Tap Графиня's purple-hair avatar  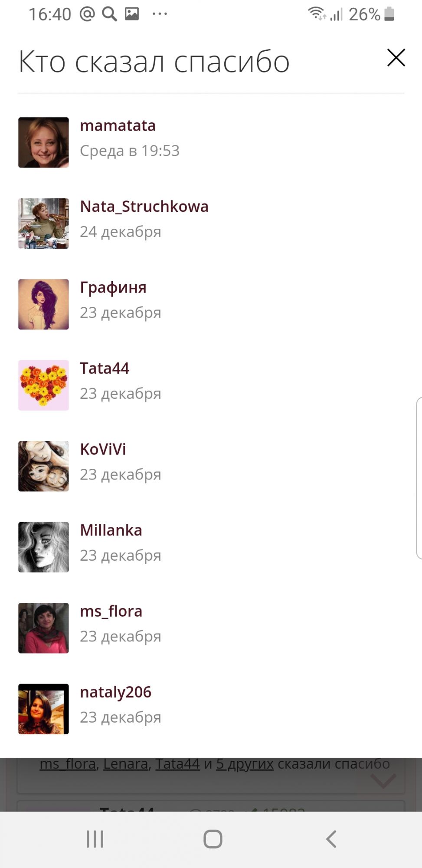tap(43, 304)
